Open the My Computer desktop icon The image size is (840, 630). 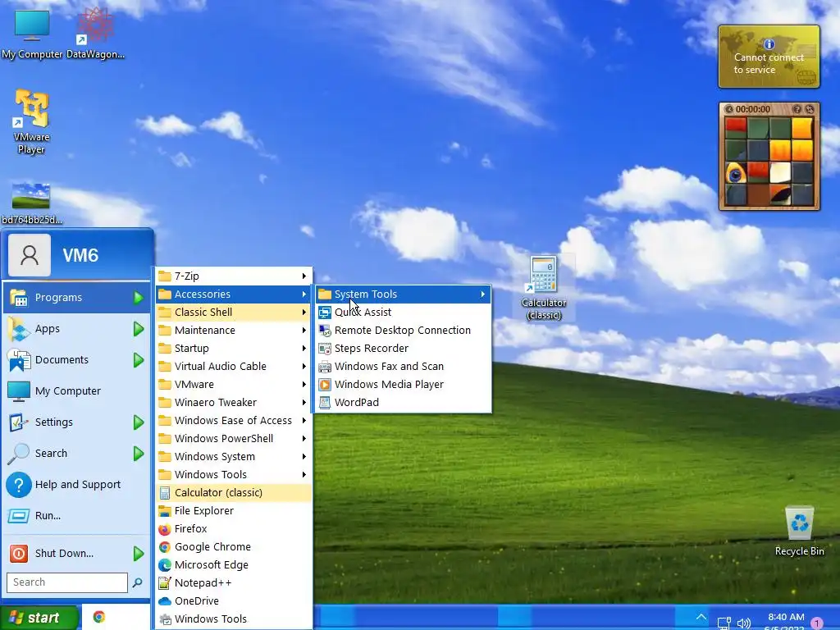tap(32, 33)
